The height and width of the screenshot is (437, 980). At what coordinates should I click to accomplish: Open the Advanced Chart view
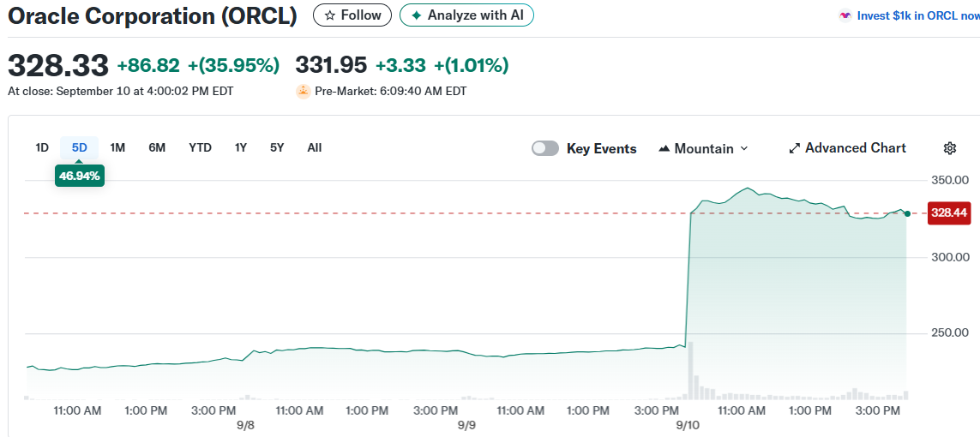point(847,148)
